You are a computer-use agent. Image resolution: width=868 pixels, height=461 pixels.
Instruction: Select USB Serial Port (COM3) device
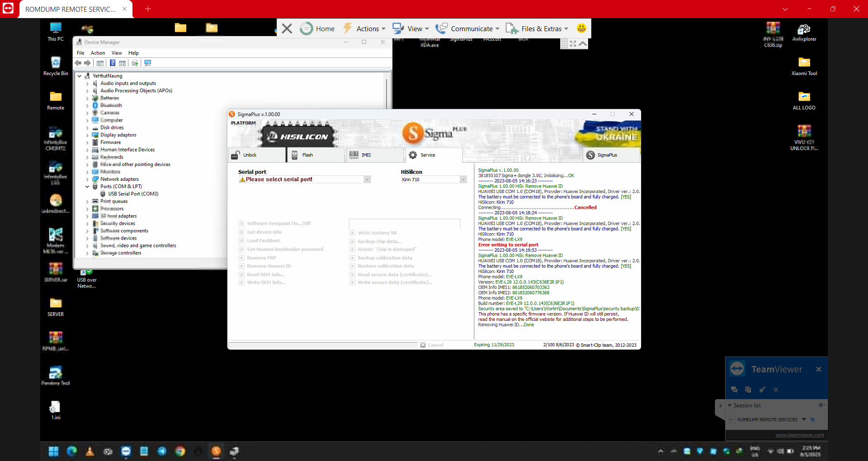[x=133, y=194]
